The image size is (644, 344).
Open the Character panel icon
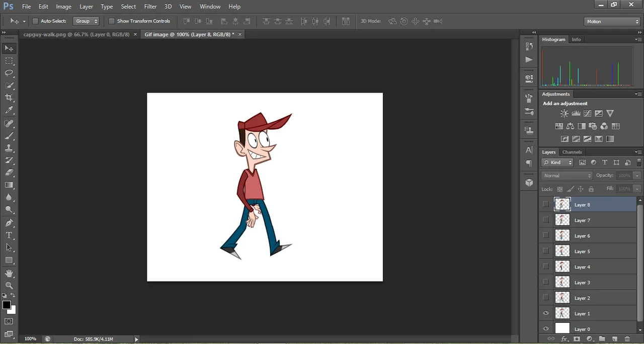click(x=529, y=150)
